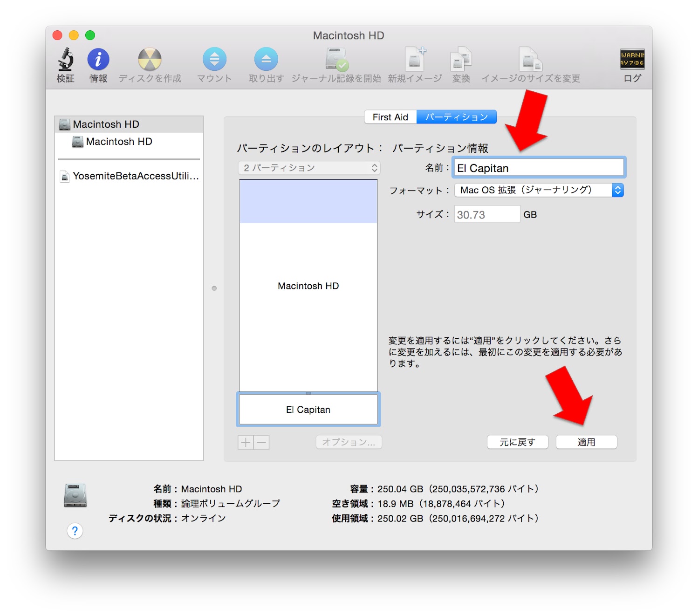Close the Disk Utility window with red button
This screenshot has height=616, width=698.
coord(58,35)
